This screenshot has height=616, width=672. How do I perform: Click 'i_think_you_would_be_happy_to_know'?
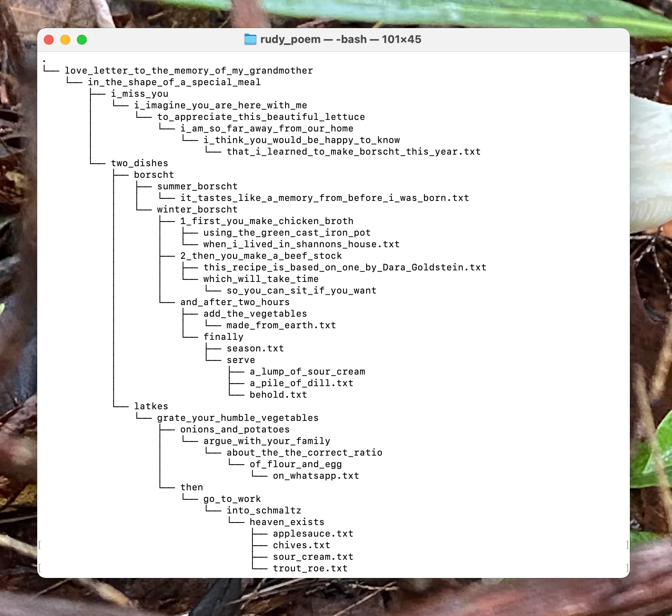pyautogui.click(x=301, y=140)
